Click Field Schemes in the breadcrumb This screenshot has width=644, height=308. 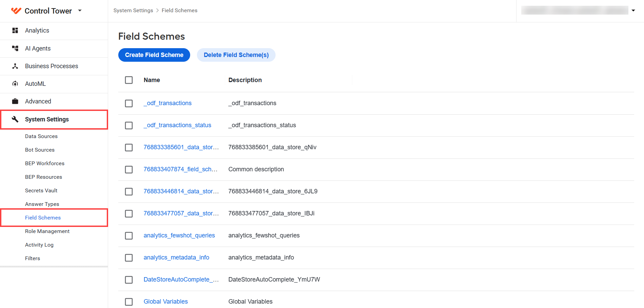[179, 11]
